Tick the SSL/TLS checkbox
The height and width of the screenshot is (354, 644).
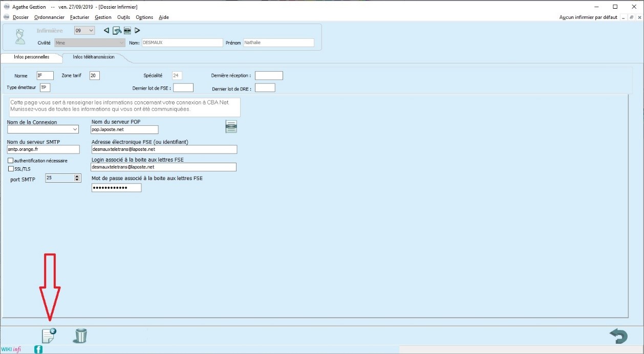coord(11,169)
